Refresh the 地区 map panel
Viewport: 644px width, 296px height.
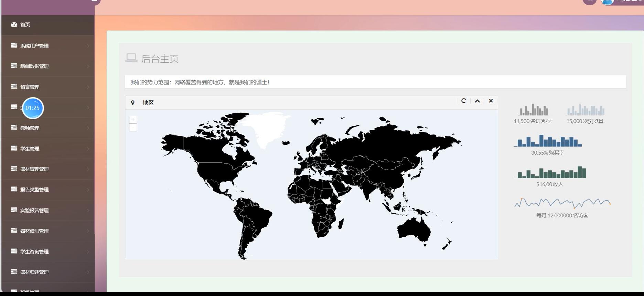coord(464,101)
